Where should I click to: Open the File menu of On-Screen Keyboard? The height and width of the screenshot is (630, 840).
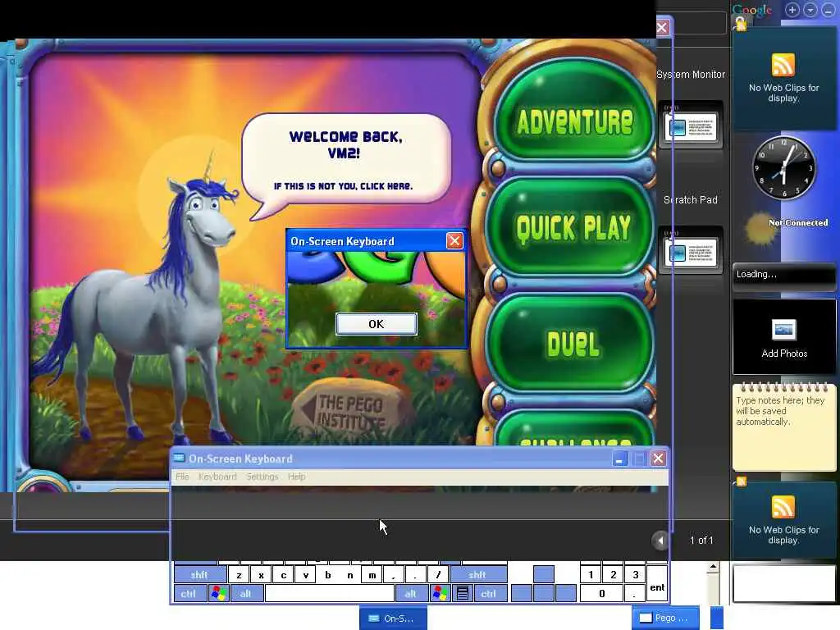point(182,477)
